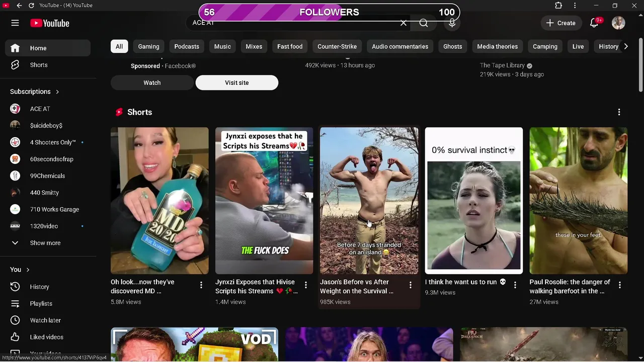Select the Media theories chip

497,46
